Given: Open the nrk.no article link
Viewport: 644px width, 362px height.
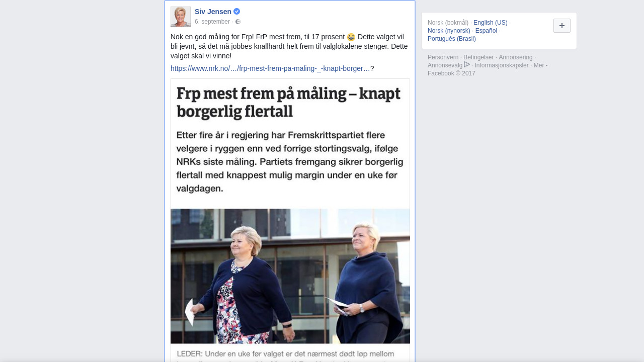Looking at the screenshot, I should [270, 68].
